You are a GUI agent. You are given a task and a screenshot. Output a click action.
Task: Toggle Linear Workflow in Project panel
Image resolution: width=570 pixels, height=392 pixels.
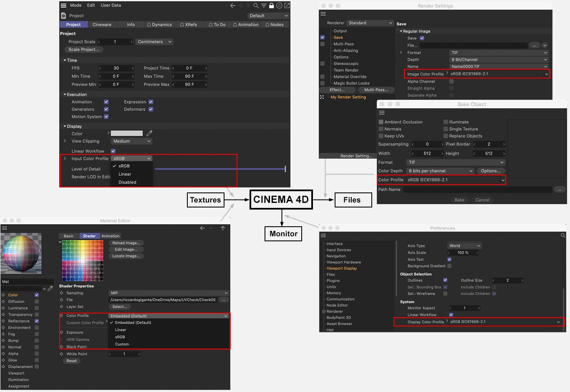pos(113,151)
